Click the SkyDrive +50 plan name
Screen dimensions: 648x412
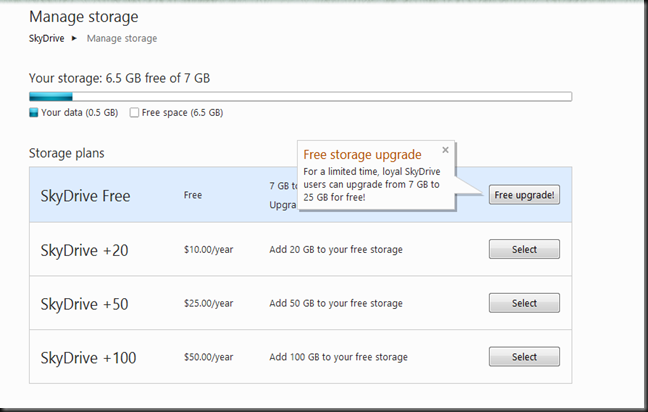click(x=84, y=304)
